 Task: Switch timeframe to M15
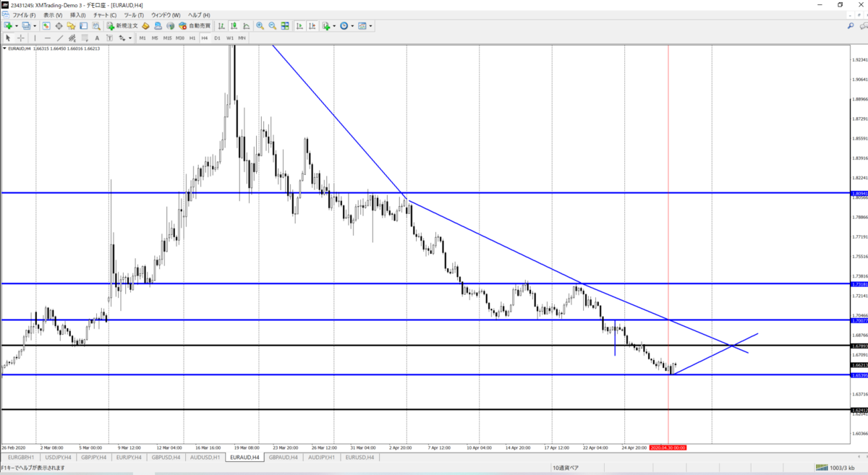point(167,38)
